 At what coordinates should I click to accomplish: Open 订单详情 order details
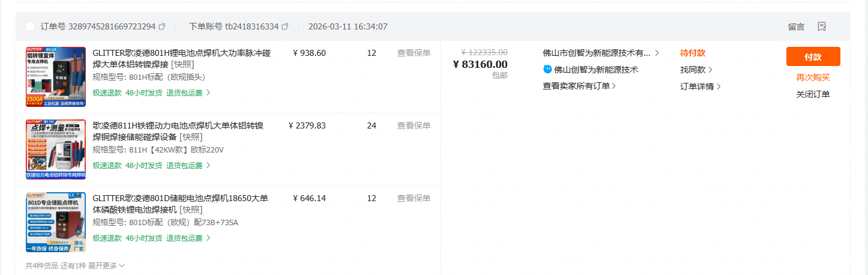(699, 86)
